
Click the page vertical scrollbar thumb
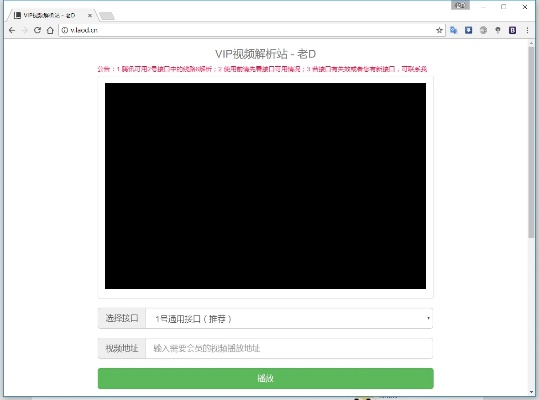click(531, 142)
